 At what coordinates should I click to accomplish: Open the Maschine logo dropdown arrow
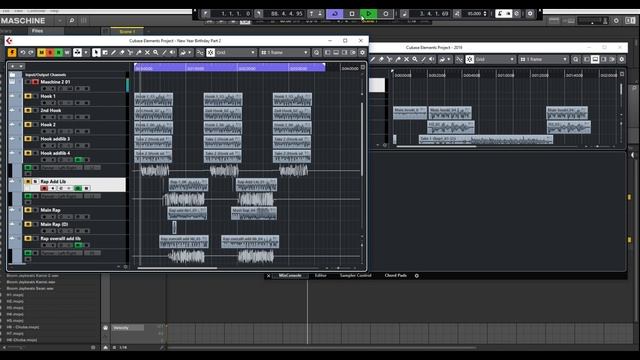point(60,20)
